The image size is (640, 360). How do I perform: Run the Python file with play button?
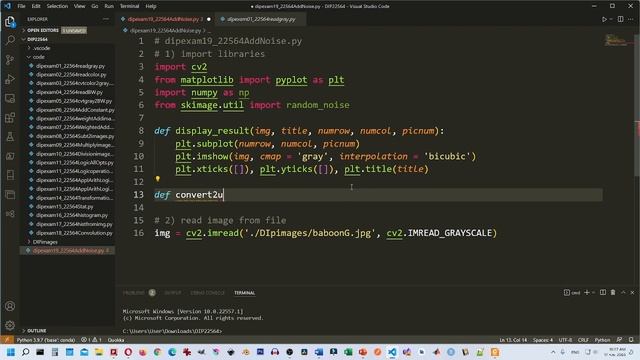(604, 19)
